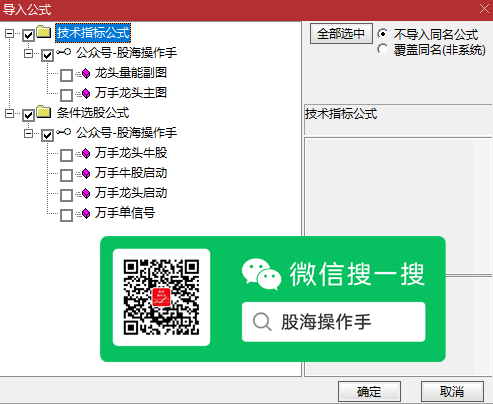Click the key icon of 公众号-股海操作手 under 技术指标公式

63,52
